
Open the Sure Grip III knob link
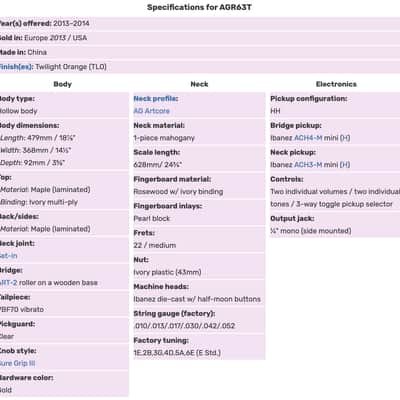(x=17, y=363)
